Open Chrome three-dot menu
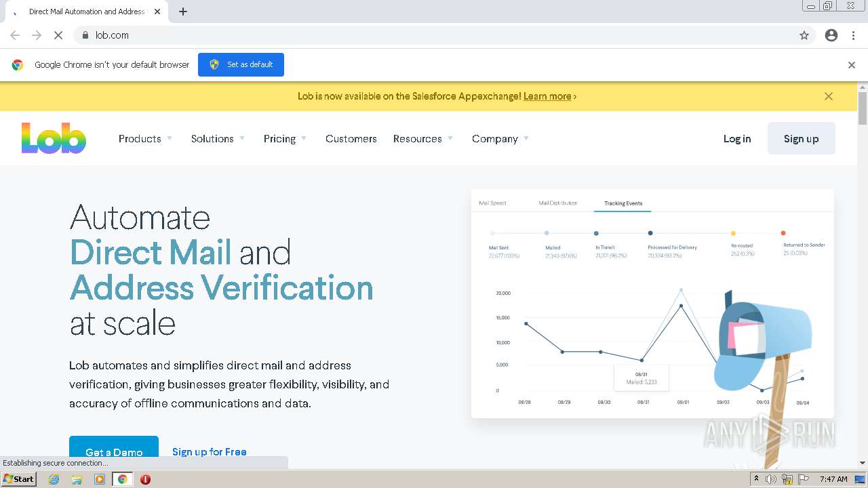This screenshot has height=488, width=868. coord(853,35)
